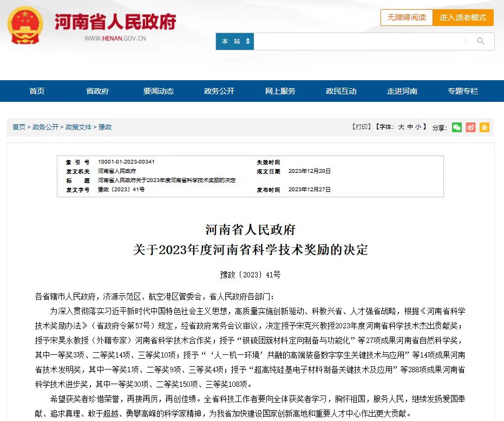Click WWW.HENAN.GOV.CN URL text under the title
This screenshot has width=504, height=421.
click(x=115, y=38)
